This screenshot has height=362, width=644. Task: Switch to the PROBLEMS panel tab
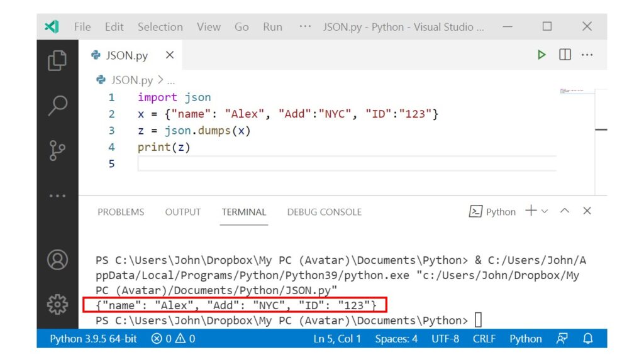pos(121,212)
